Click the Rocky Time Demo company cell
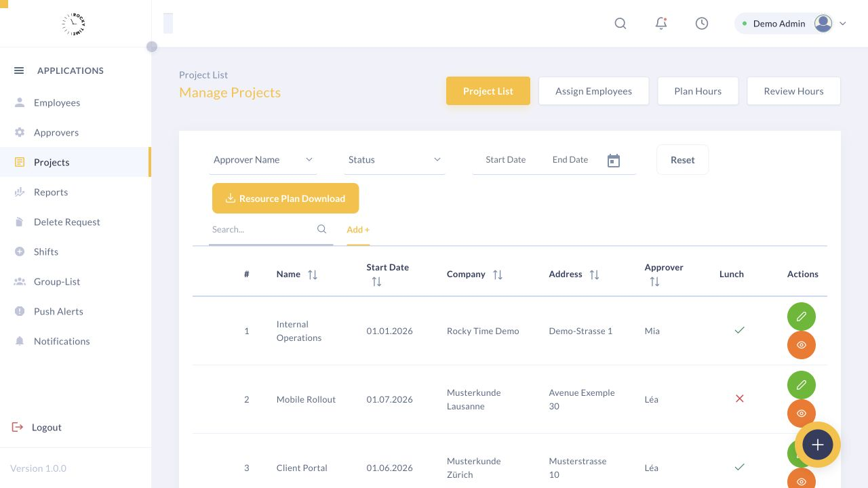The height and width of the screenshot is (488, 868). [483, 331]
